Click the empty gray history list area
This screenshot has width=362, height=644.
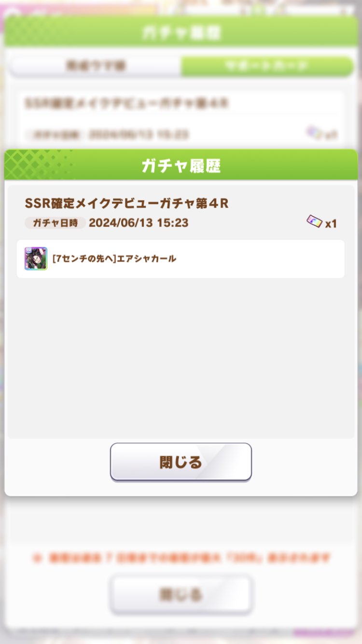tap(181, 357)
